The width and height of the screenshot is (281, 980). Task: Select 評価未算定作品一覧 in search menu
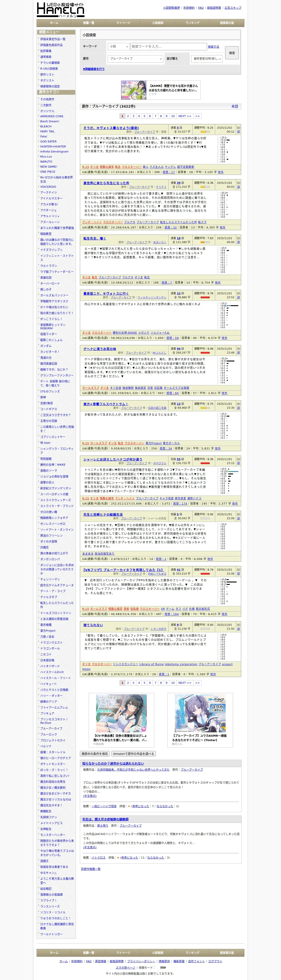[53, 39]
